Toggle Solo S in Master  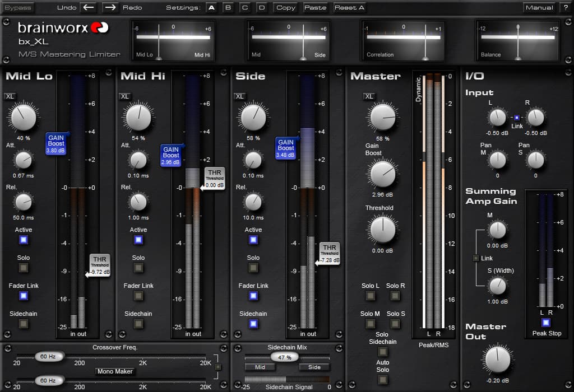pos(395,324)
